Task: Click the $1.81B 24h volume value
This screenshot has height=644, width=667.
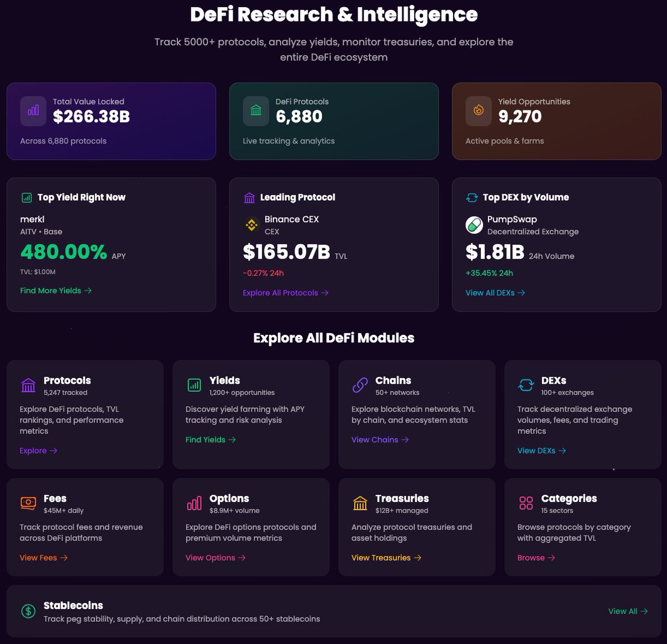Action: click(495, 252)
